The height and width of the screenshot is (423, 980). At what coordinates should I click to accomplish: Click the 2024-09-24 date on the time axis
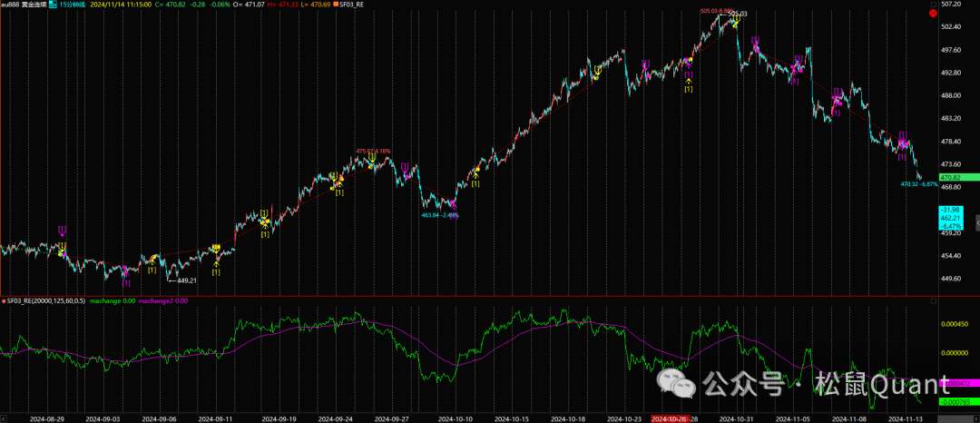[338, 418]
